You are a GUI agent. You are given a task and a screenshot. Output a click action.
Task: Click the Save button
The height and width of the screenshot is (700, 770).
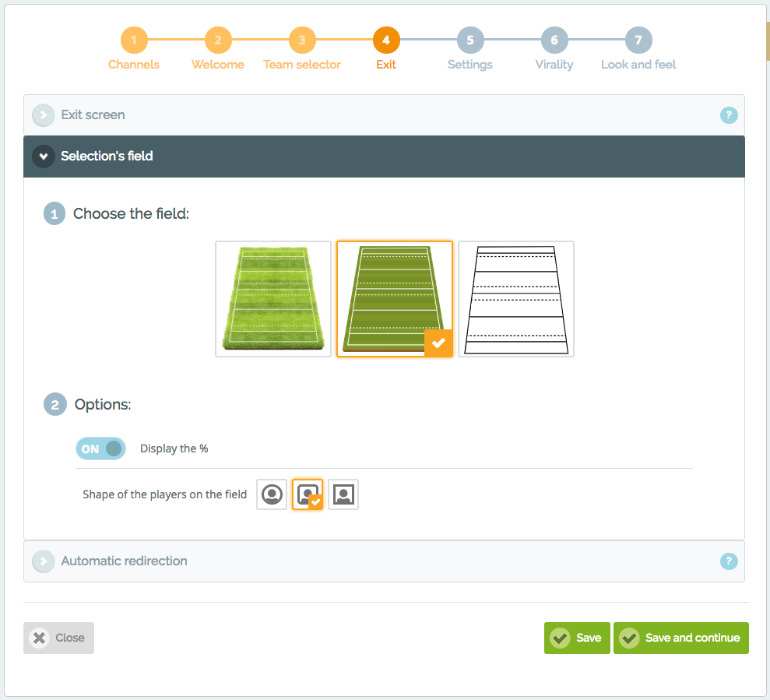[x=577, y=638]
